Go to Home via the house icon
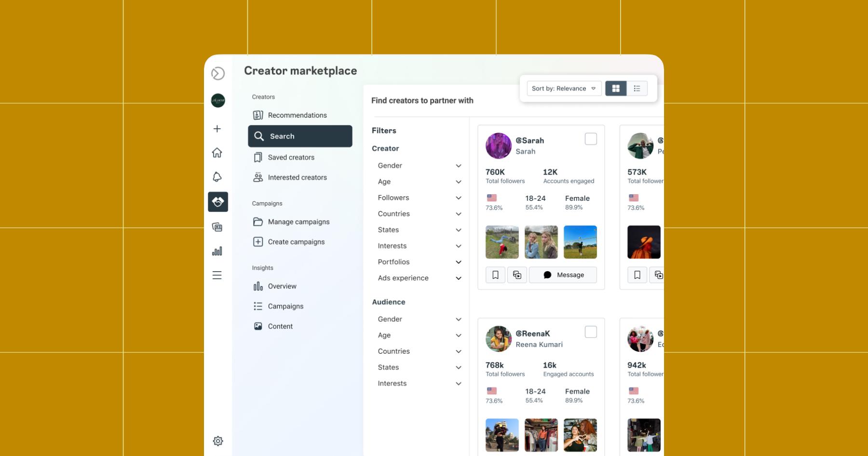868x456 pixels. 217,153
